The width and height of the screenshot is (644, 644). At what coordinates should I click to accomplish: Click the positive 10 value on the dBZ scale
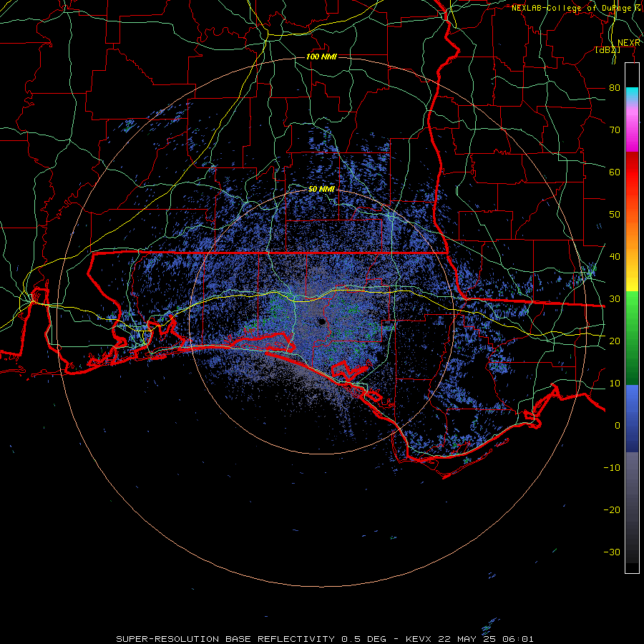click(x=615, y=384)
